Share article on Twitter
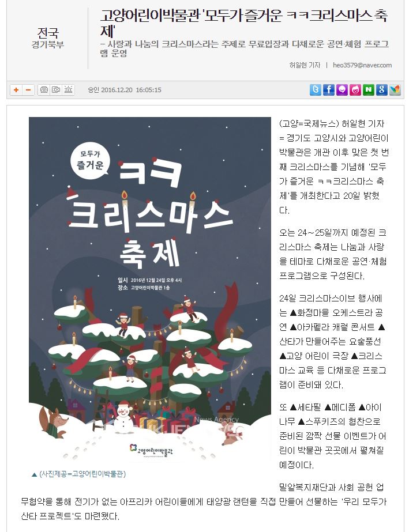 coord(316,89)
